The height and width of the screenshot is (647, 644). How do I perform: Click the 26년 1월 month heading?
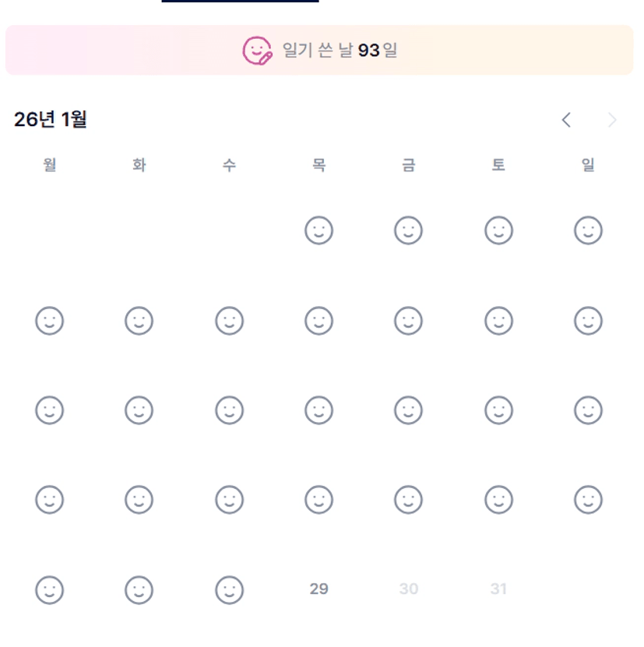51,120
